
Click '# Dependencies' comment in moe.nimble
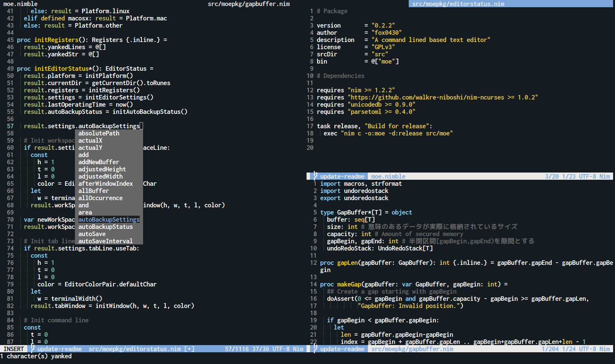[x=341, y=76]
